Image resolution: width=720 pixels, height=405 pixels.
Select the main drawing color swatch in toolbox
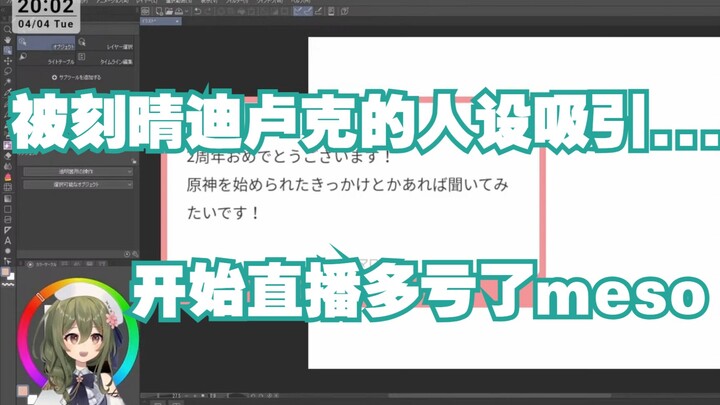[x=5, y=271]
